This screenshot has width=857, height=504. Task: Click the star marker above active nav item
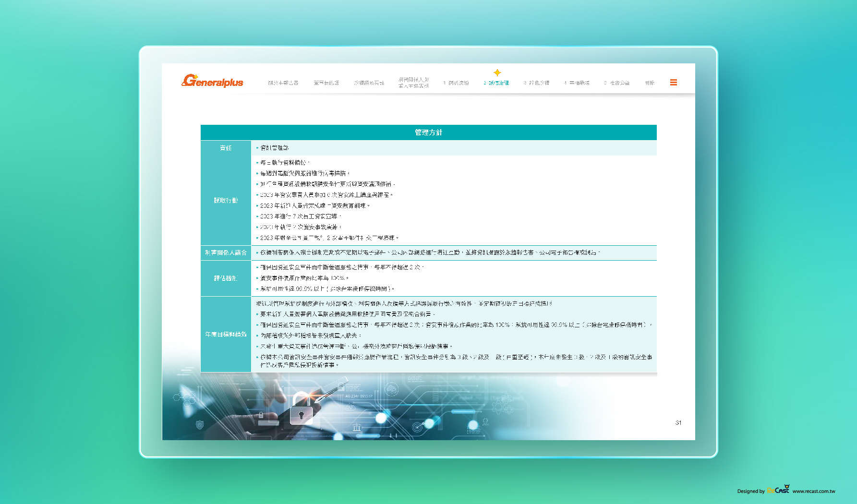497,72
